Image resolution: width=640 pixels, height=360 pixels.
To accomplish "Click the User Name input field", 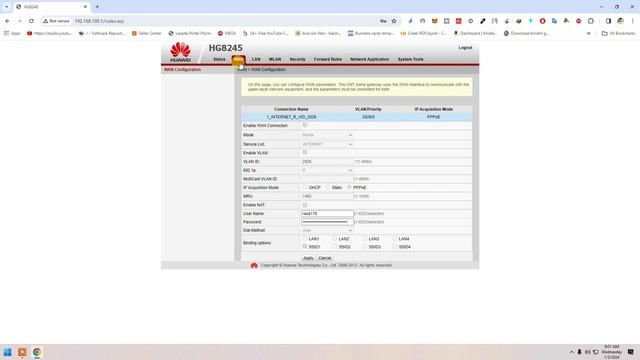I will 327,213.
